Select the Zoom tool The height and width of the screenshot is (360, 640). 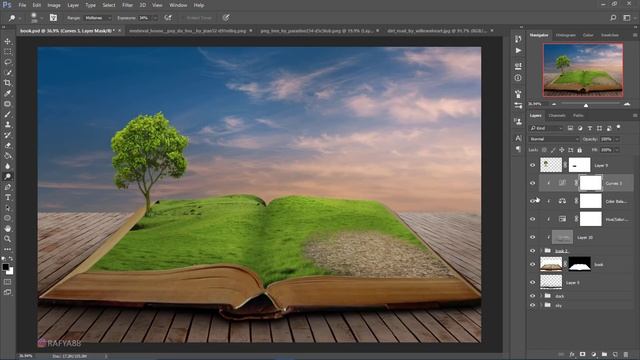point(7,239)
